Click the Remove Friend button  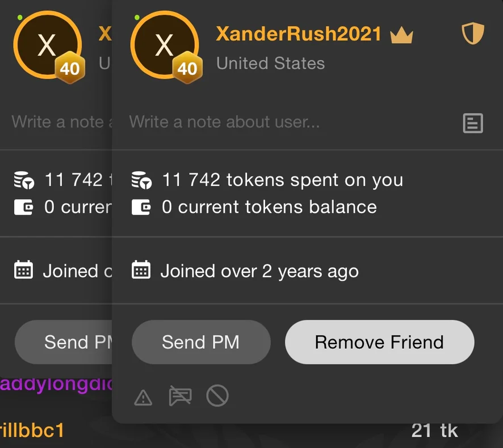(379, 342)
